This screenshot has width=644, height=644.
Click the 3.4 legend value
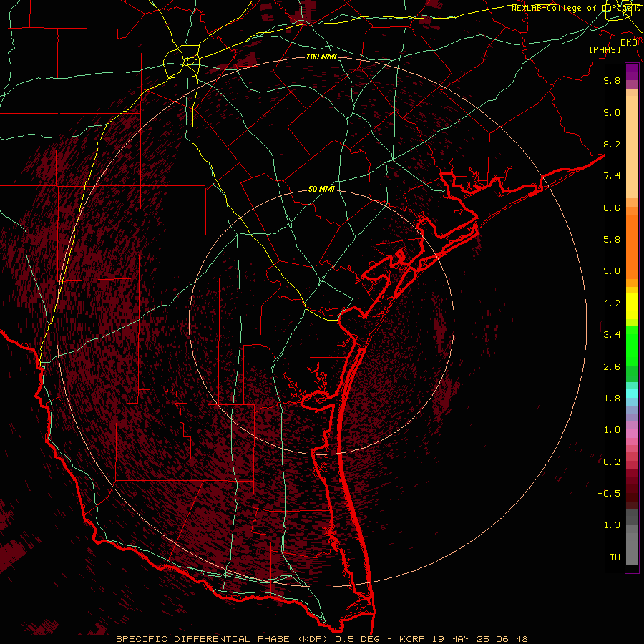click(x=612, y=335)
